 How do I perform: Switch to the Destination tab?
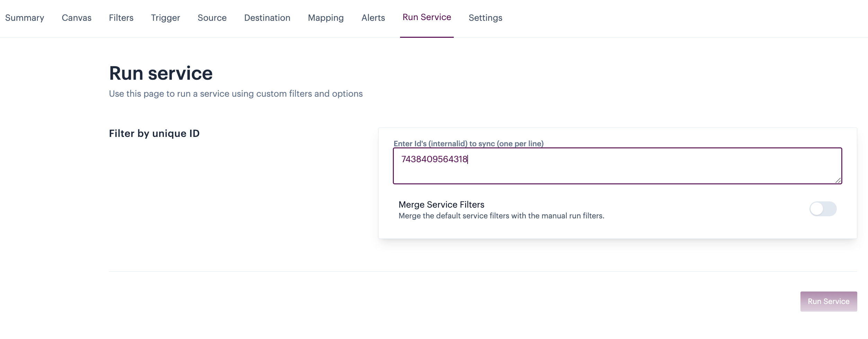pos(267,18)
